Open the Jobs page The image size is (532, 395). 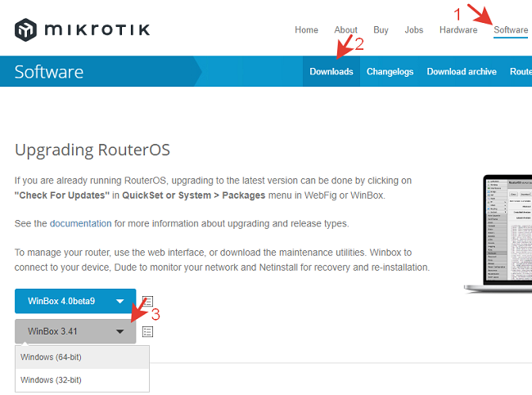pos(414,29)
